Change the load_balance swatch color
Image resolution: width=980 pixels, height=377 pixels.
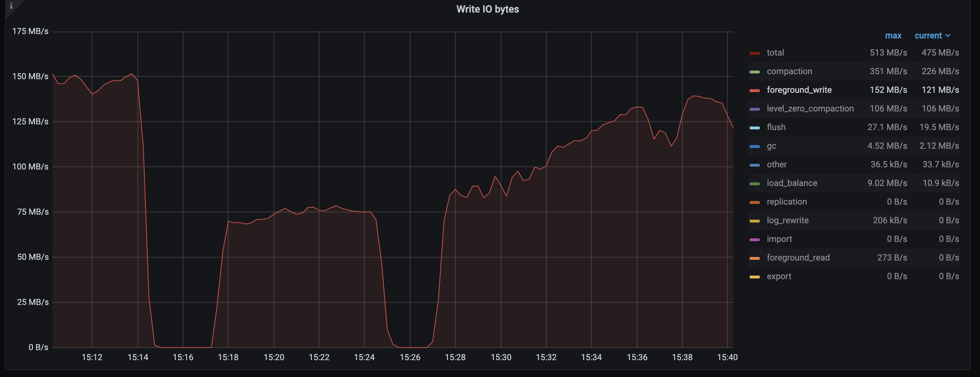coord(754,184)
